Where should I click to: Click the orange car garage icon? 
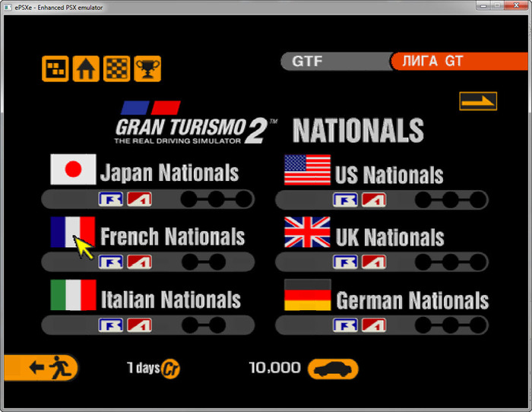332,369
